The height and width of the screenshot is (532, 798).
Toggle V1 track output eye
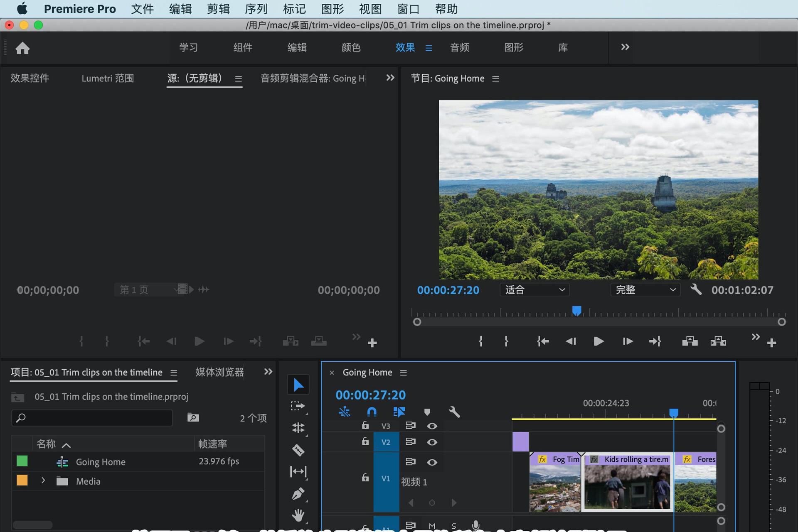point(432,462)
